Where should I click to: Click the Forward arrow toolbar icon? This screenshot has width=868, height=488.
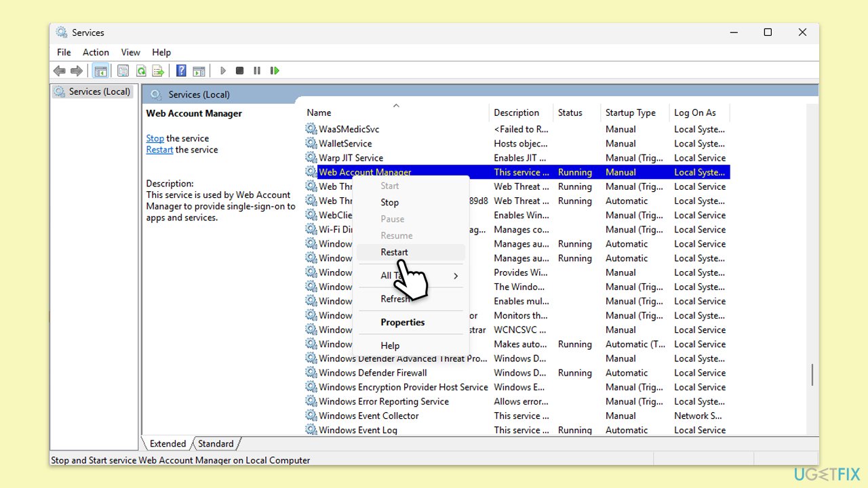(x=77, y=70)
